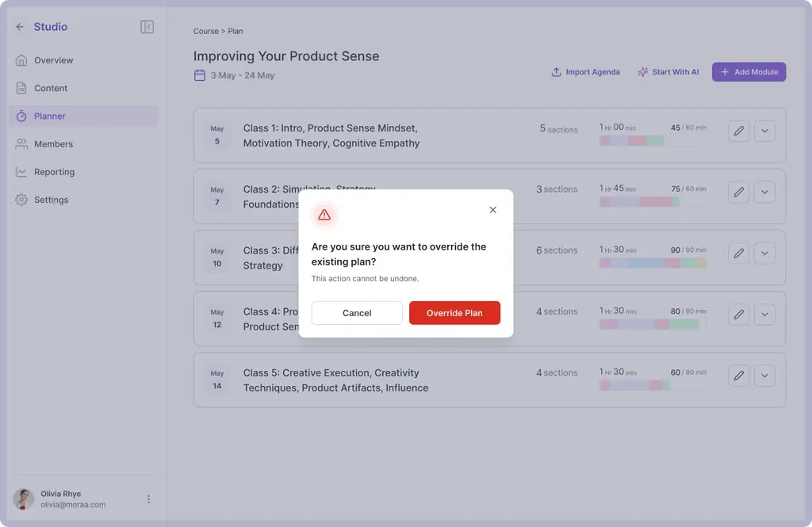Click the May 14 date badge
Screen dimensions: 812x527
coord(217,380)
